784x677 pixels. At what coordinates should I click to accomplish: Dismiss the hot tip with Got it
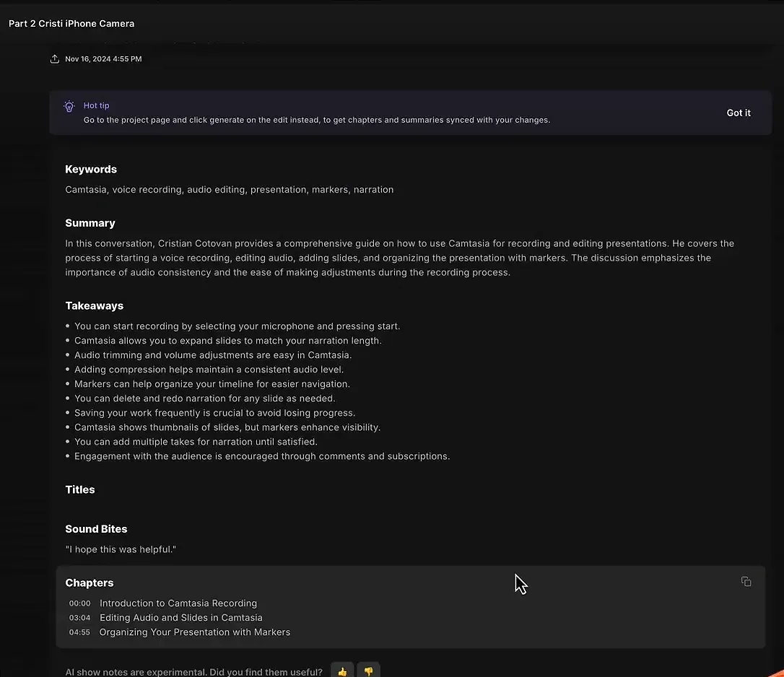click(738, 113)
